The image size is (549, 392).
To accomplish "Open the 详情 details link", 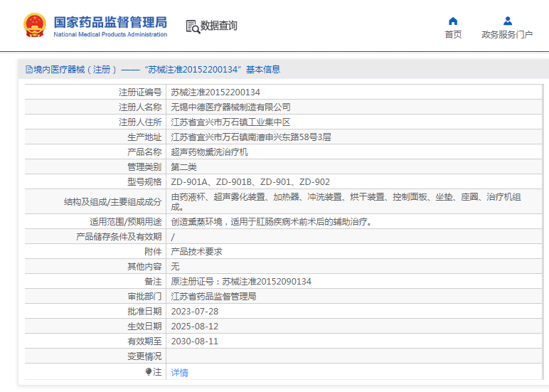I will coord(179,372).
